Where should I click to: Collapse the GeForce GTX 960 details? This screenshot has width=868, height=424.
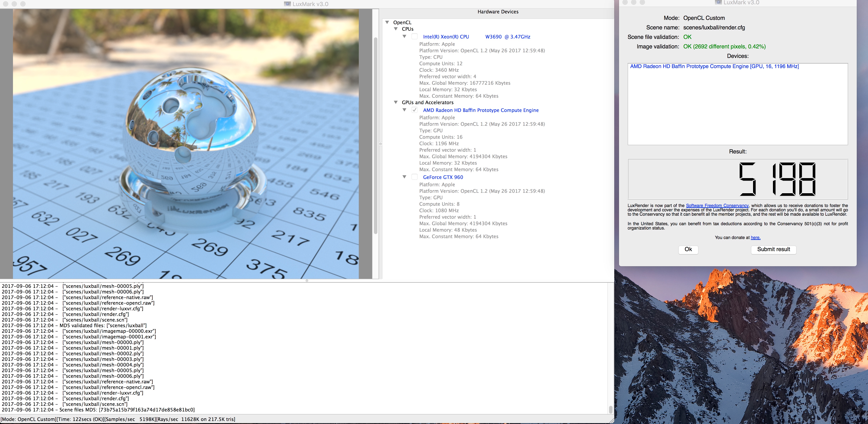coord(404,177)
